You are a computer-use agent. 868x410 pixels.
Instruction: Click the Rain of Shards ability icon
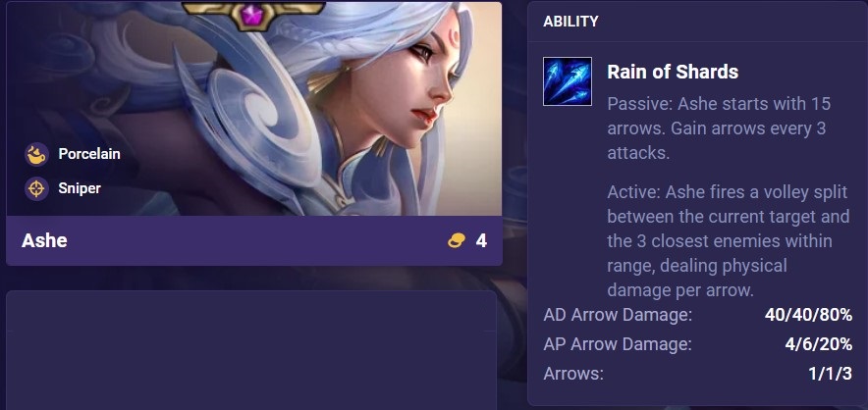tap(568, 81)
